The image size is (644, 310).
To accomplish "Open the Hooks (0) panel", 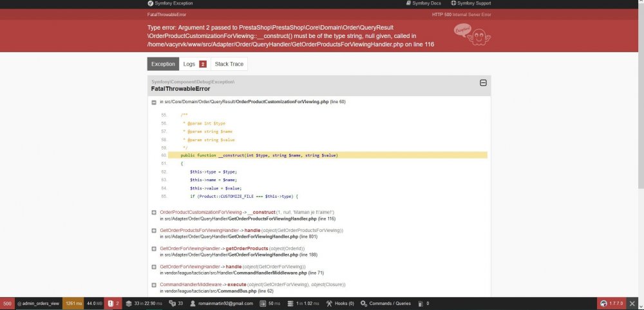I will click(x=339, y=304).
